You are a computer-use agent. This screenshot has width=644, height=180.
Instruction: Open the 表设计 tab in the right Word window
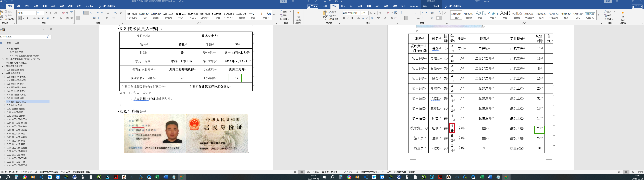(426, 6)
